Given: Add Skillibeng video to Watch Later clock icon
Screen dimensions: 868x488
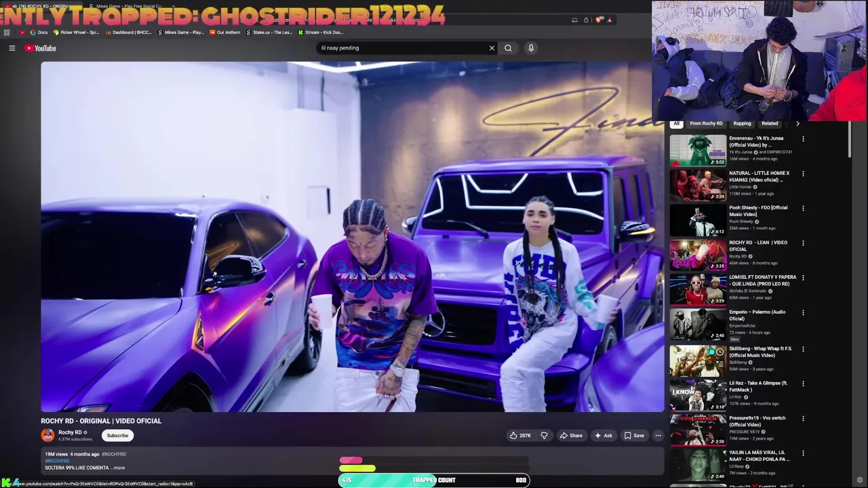Looking at the screenshot, I should [x=719, y=352].
